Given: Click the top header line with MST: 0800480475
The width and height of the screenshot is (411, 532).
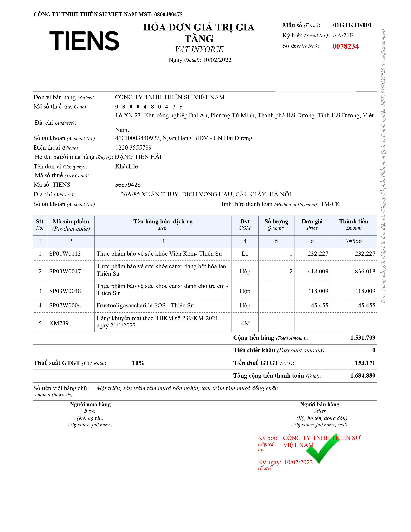Looking at the screenshot, I should [108, 14].
